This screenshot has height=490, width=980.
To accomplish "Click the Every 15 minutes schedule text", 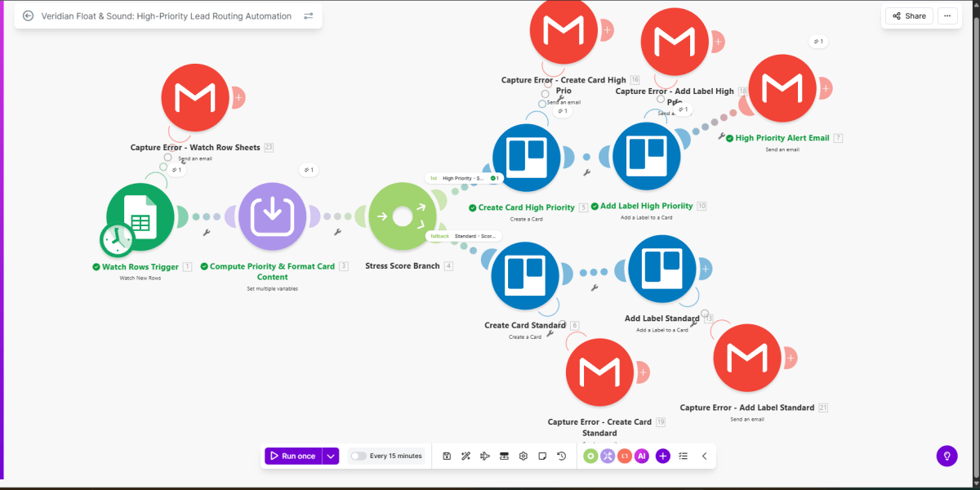I will (396, 456).
